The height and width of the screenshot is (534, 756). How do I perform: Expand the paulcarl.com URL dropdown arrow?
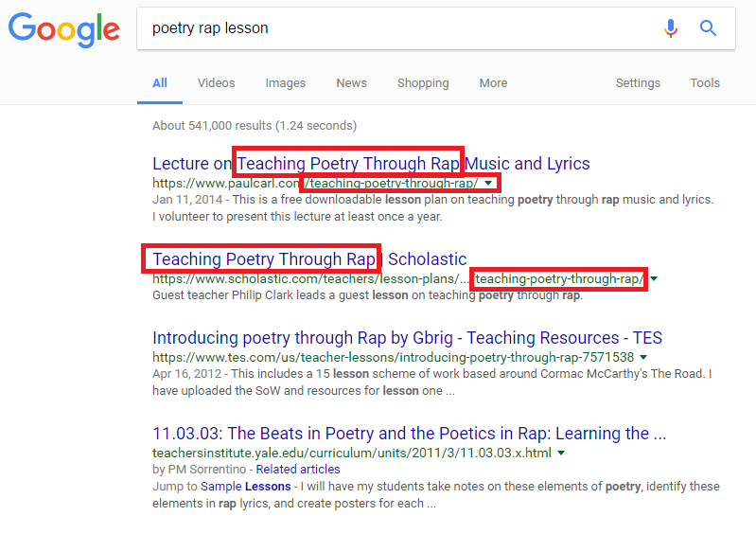[x=488, y=184]
